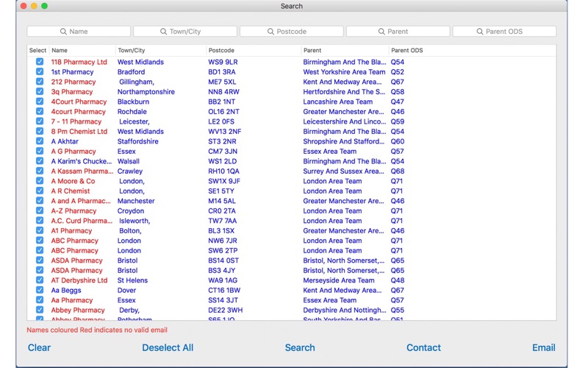The height and width of the screenshot is (368, 588).
Task: Click the magnifier icon in the Postcode field
Action: (270, 32)
